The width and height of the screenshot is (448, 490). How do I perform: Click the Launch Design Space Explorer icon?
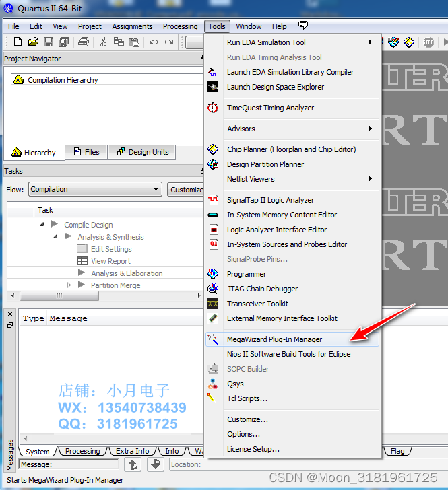tap(213, 87)
